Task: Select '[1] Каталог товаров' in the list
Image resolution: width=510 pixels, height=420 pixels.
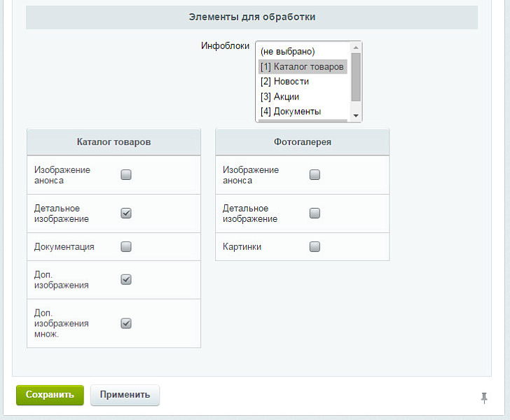Action: coord(302,67)
